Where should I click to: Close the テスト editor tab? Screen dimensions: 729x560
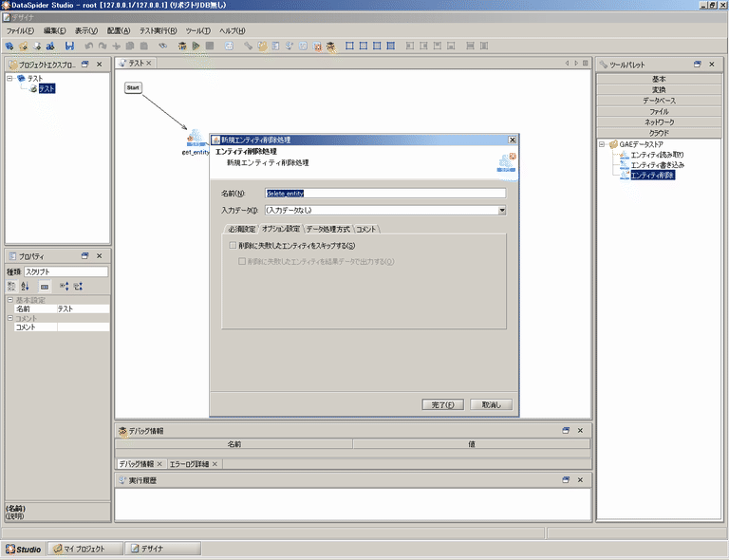pyautogui.click(x=149, y=63)
